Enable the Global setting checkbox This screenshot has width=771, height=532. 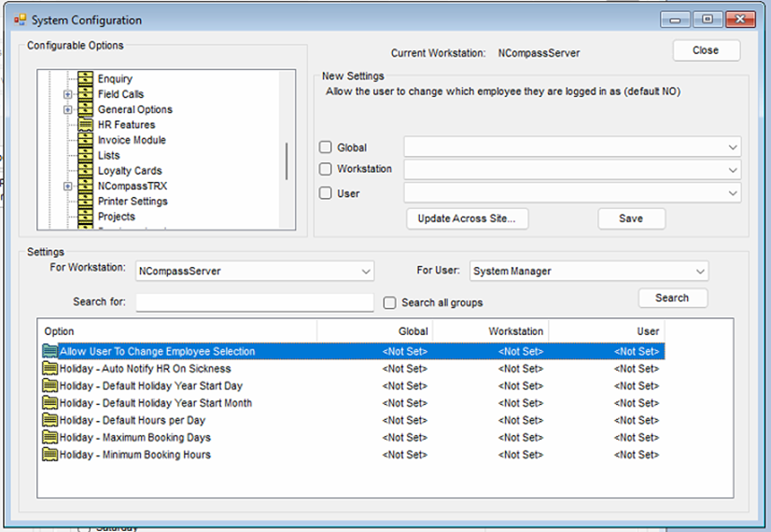click(326, 147)
